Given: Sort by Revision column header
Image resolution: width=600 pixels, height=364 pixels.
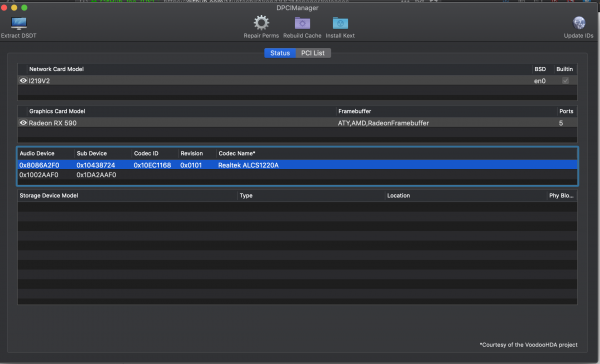Looking at the screenshot, I should (192, 153).
